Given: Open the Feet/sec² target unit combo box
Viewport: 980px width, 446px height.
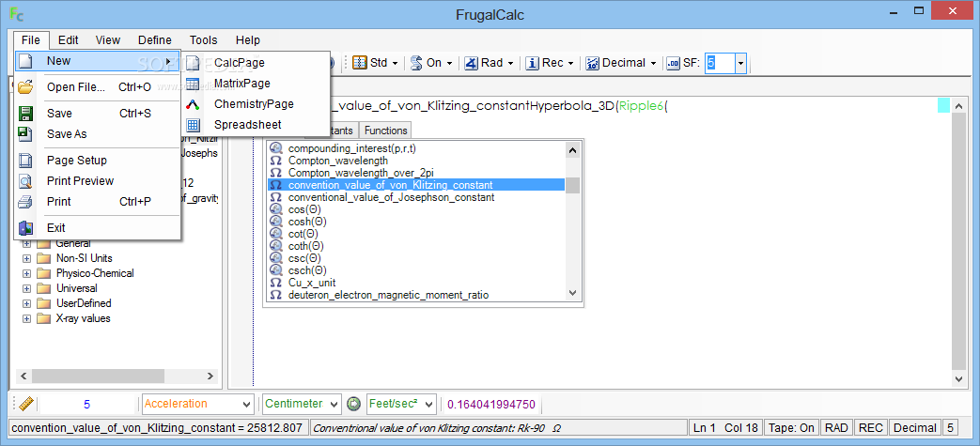Looking at the screenshot, I should click(401, 404).
